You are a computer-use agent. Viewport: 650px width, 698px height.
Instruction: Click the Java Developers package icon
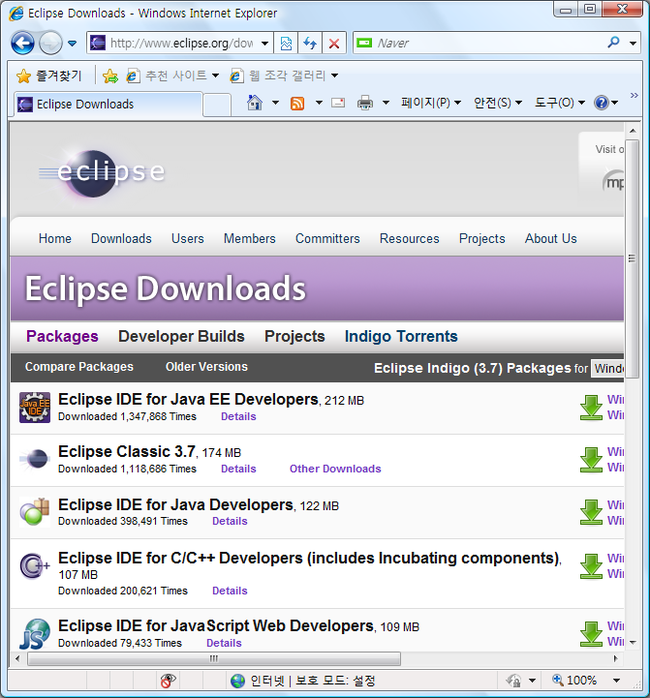[34, 512]
